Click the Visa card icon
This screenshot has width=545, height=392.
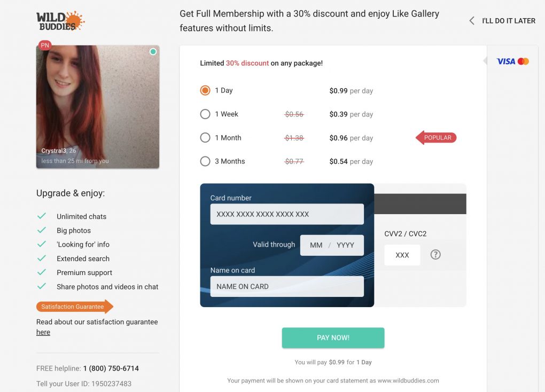[505, 61]
